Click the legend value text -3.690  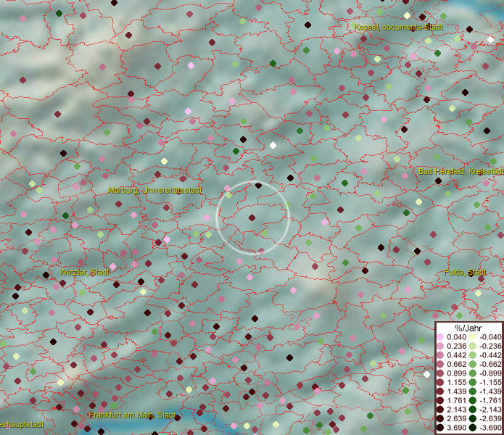pos(490,428)
